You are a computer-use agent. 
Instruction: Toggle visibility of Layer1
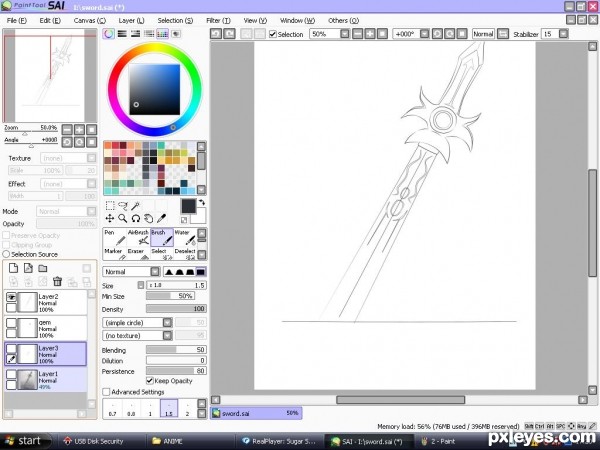(11, 374)
